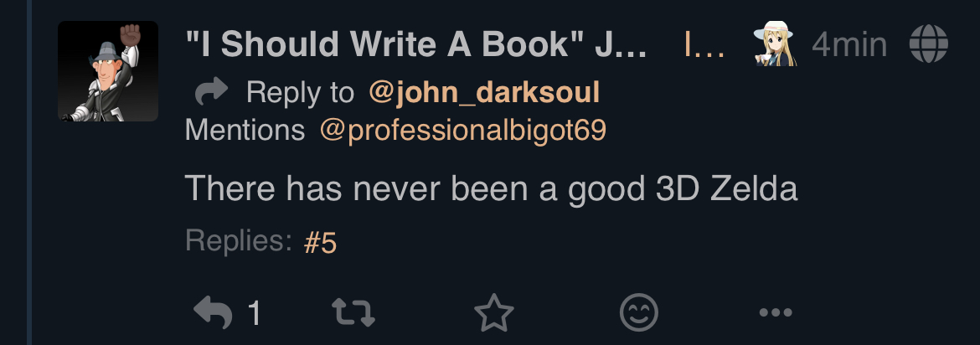Open the @professionalbigot69 mention link
The image size is (980, 345).
462,130
